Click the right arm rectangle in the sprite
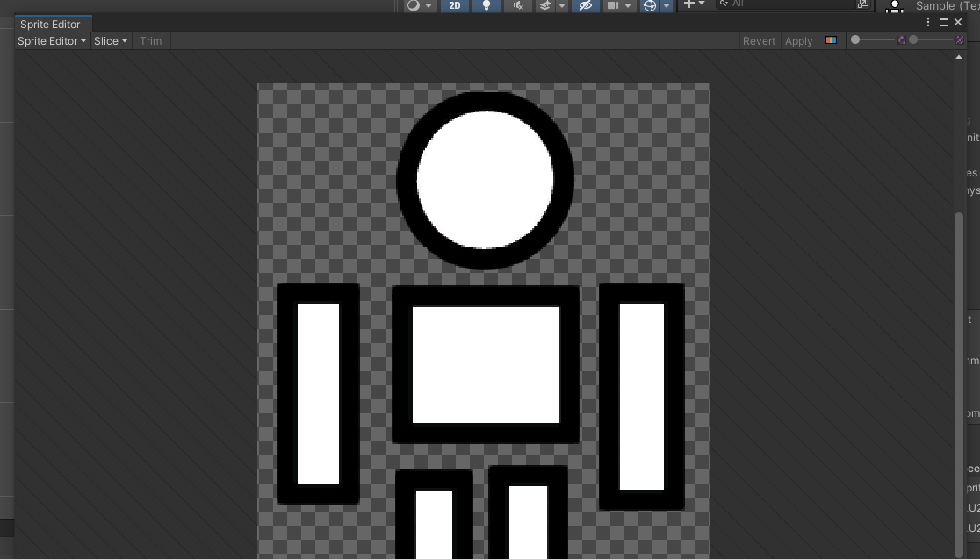Screen dimensions: 980x559 (x=642, y=397)
